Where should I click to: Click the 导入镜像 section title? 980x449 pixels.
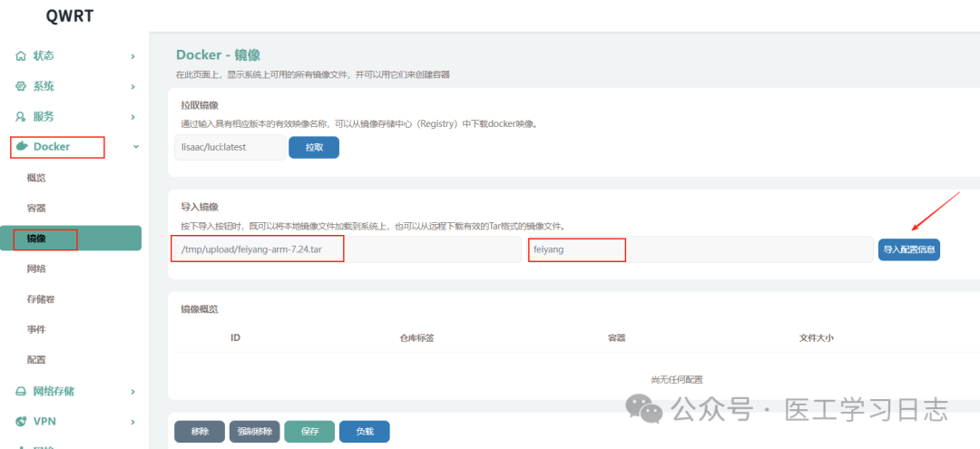click(x=200, y=207)
